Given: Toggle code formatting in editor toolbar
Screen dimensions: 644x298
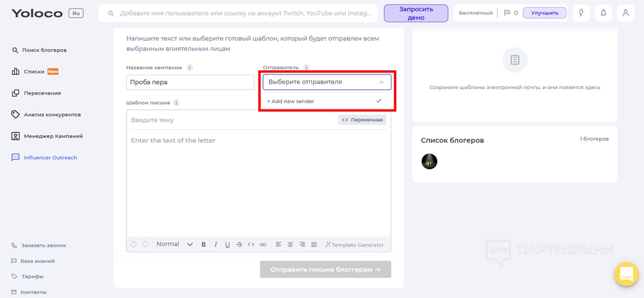Looking at the screenshot, I should click(251, 245).
